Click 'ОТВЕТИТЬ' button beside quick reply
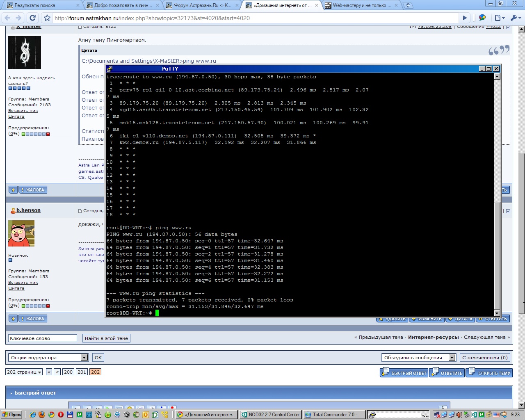This screenshot has width=525, height=420. 447,372
